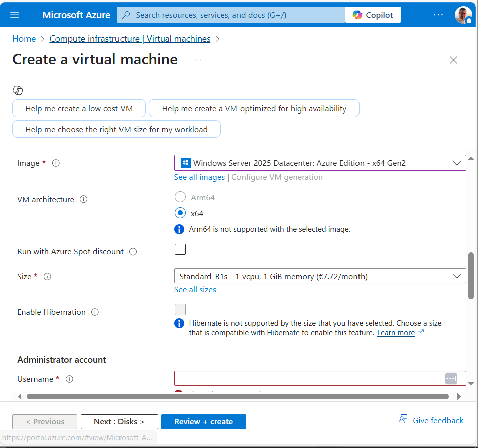Click the scroll right arrow
Viewport: 478px width, 448px height.
point(459,396)
